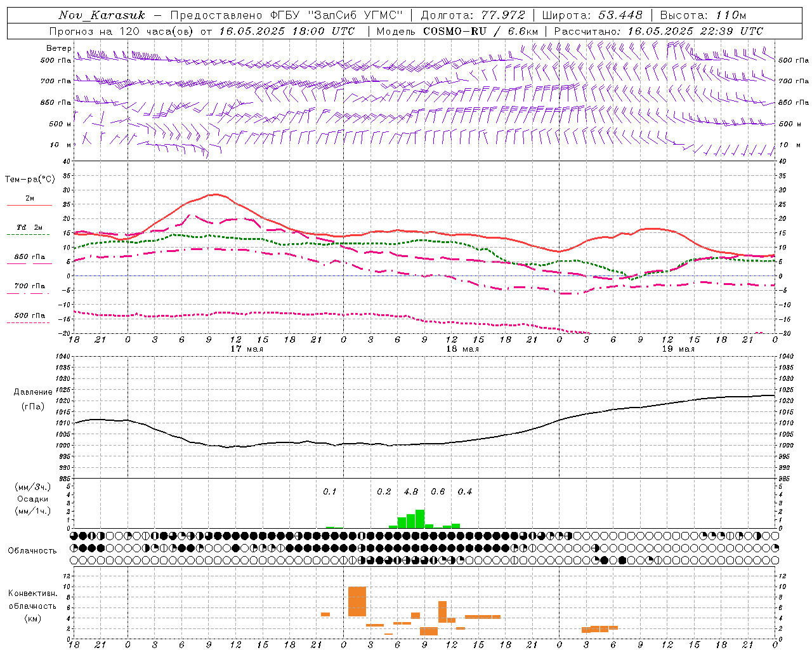The image size is (812, 650).
Task: Select the Прогноз на 120 часа(ов) text
Action: (x=122, y=31)
